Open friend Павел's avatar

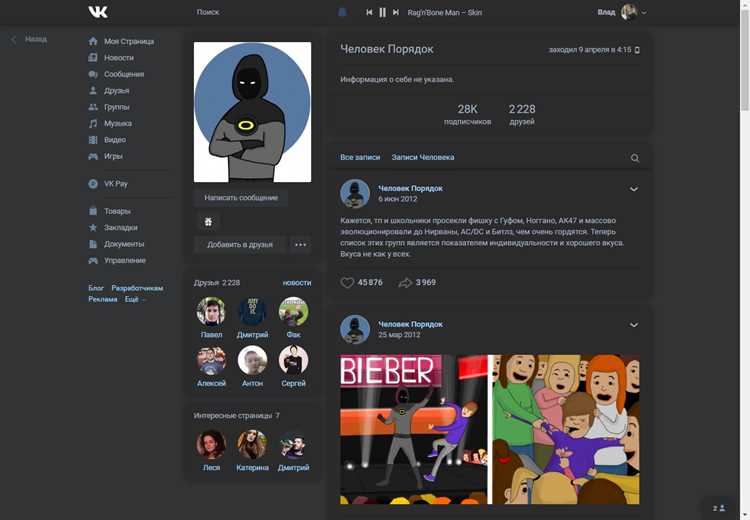click(211, 311)
